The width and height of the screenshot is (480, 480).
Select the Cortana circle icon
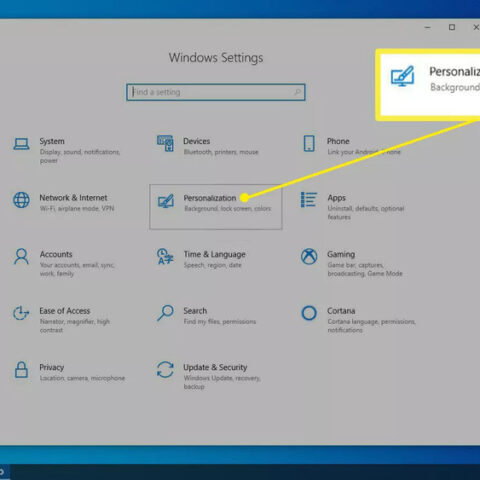coord(309,313)
